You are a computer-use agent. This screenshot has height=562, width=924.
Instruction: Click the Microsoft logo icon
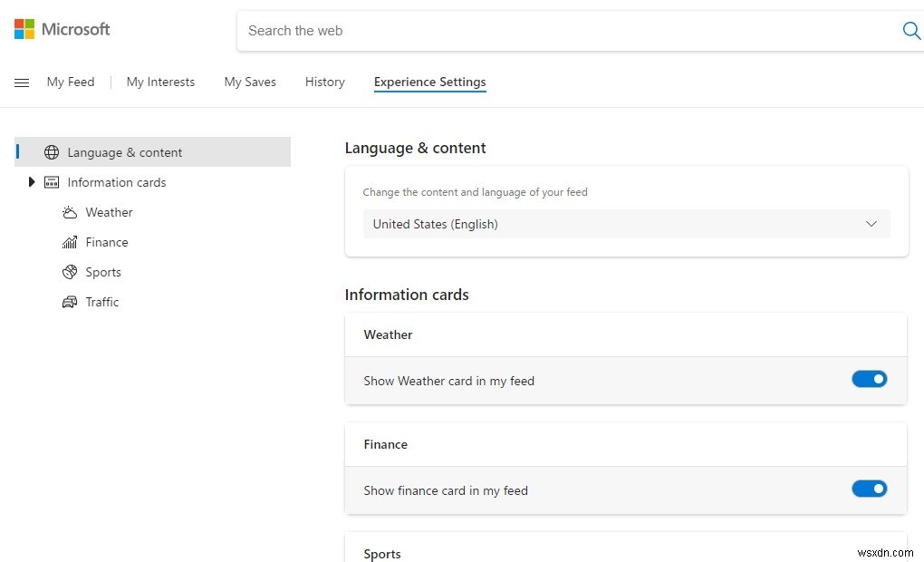(24, 29)
